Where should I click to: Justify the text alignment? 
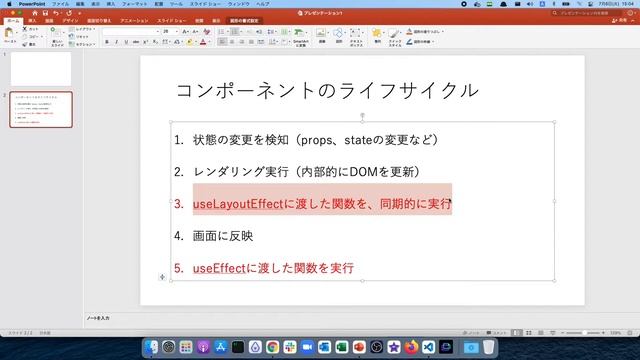click(x=251, y=42)
